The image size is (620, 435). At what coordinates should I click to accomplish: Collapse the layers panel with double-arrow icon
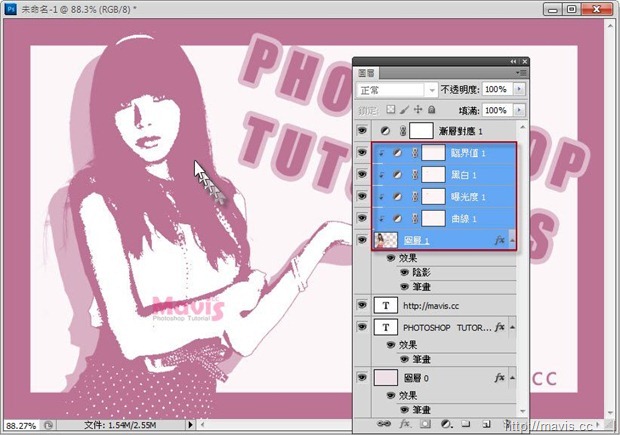pyautogui.click(x=513, y=61)
